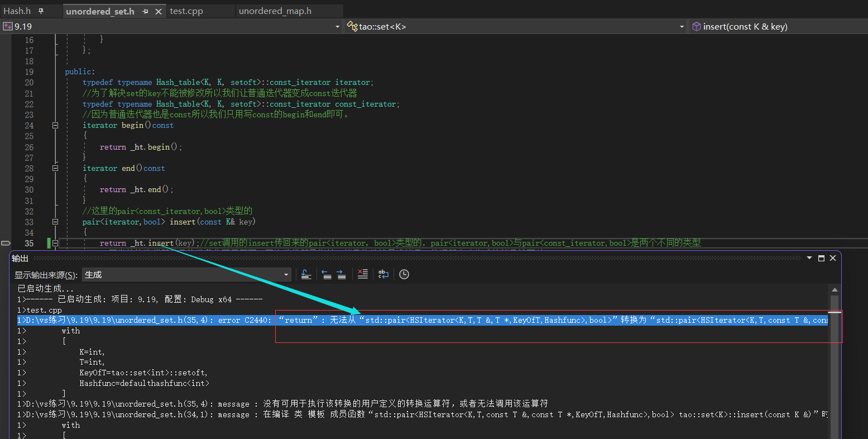
Task: Unpin the Hash.h tab pin icon
Action: pyautogui.click(x=41, y=11)
